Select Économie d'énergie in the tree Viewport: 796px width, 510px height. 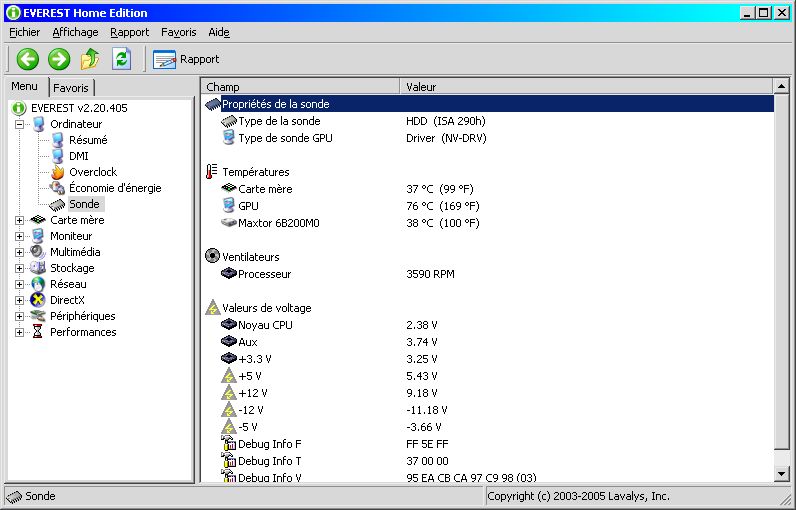pos(114,188)
